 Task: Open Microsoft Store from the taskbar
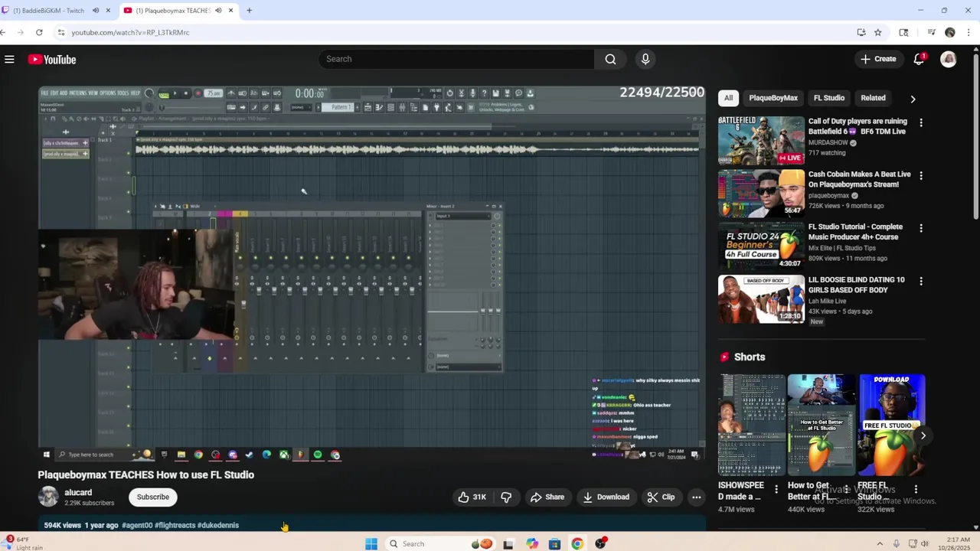click(554, 543)
